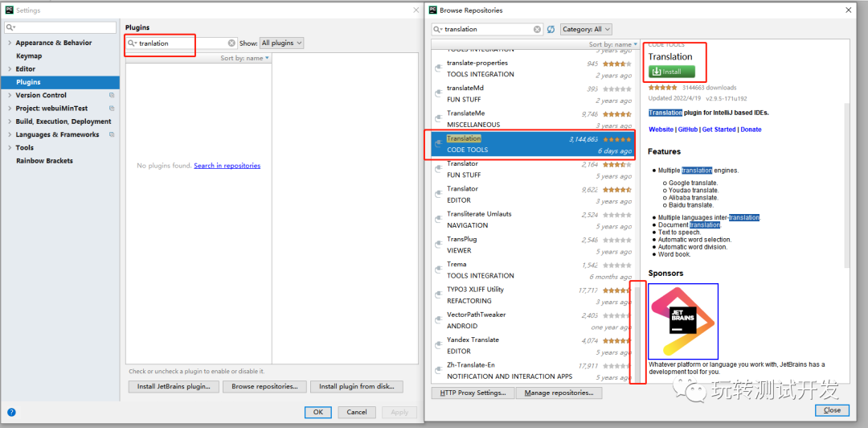Click the translate-properties plugin icon
This screenshot has width=868, height=428.
point(438,68)
